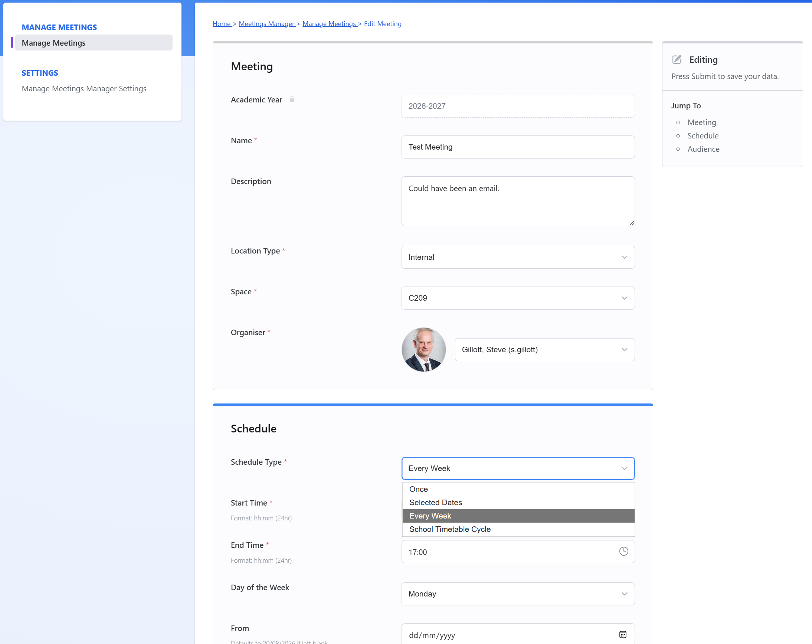Open the Organiser dropdown
812x644 pixels.
544,350
